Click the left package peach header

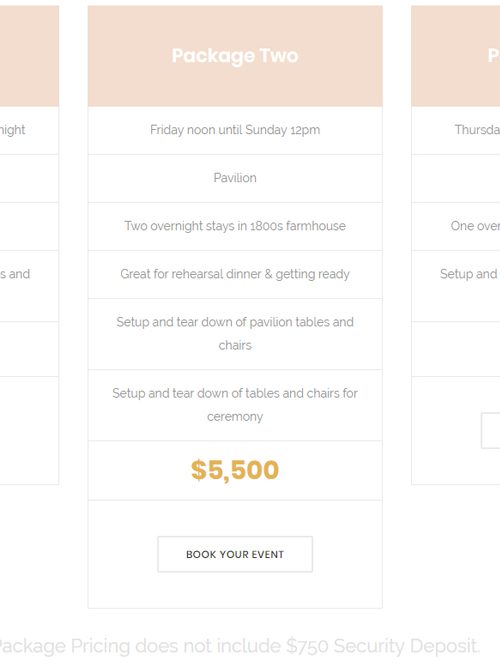pyautogui.click(x=29, y=56)
